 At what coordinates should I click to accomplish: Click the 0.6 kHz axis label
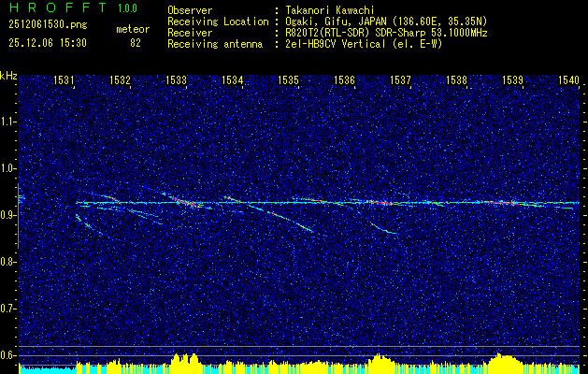click(x=7, y=355)
